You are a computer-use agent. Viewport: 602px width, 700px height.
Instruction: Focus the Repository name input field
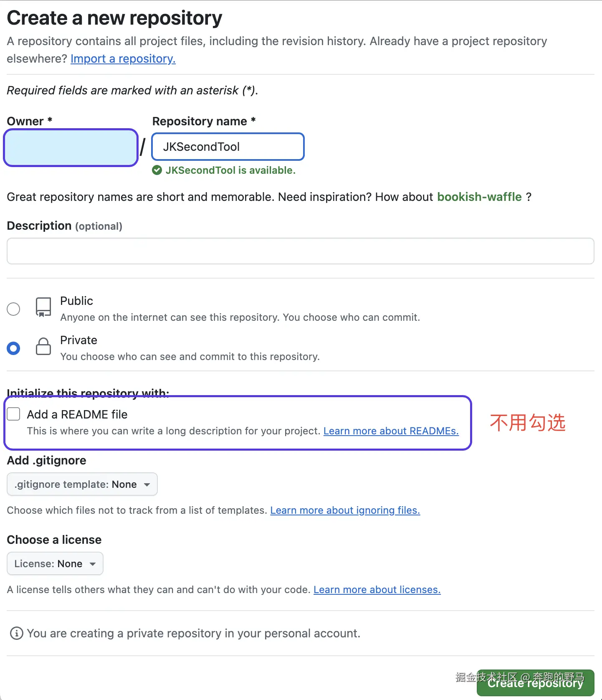(x=228, y=147)
